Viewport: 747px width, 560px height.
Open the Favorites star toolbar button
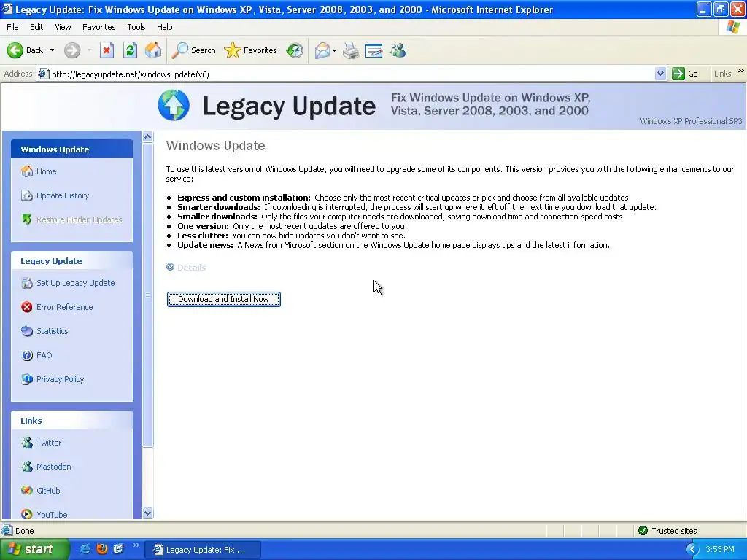(x=251, y=50)
